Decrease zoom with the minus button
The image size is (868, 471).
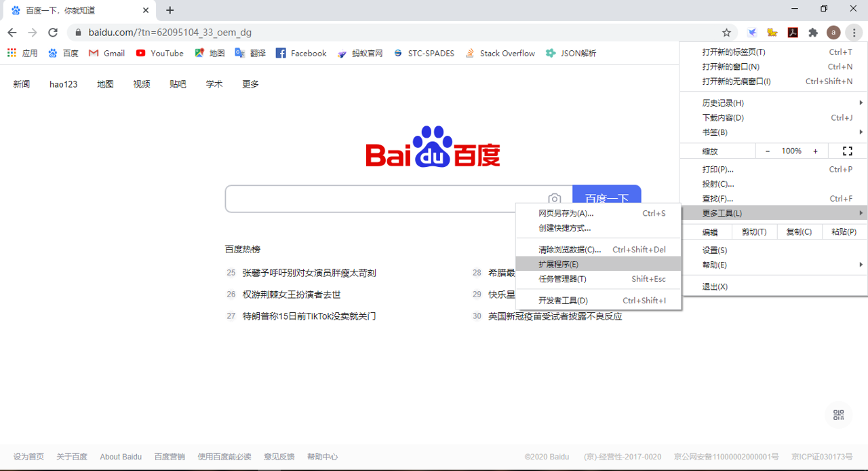point(768,151)
